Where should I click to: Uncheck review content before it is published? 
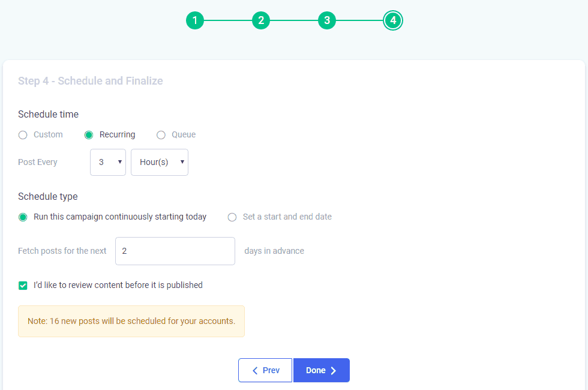23,286
